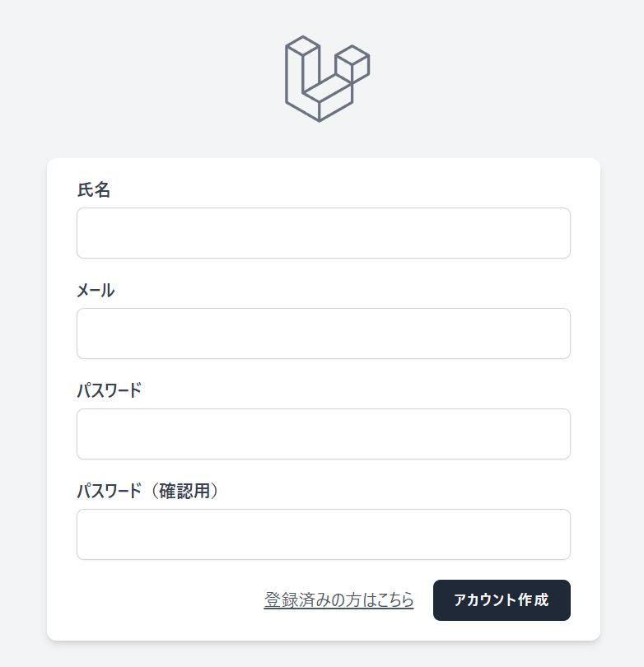Click the blank white area left of the 登録済み link
The width and height of the screenshot is (644, 667).
point(165,600)
